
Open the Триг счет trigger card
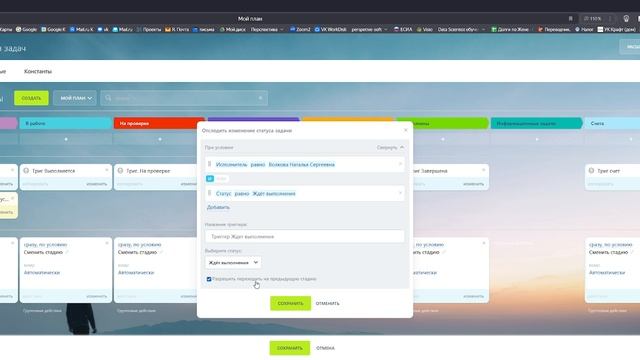(609, 171)
